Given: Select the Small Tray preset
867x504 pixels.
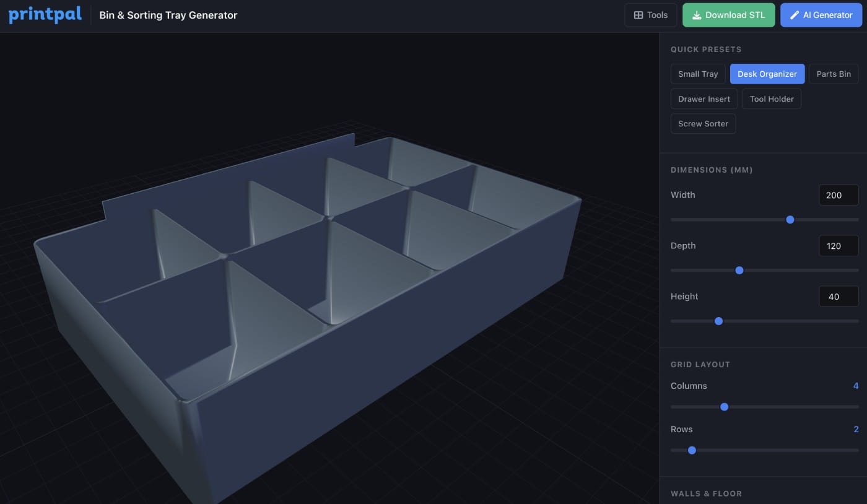Looking at the screenshot, I should (697, 74).
